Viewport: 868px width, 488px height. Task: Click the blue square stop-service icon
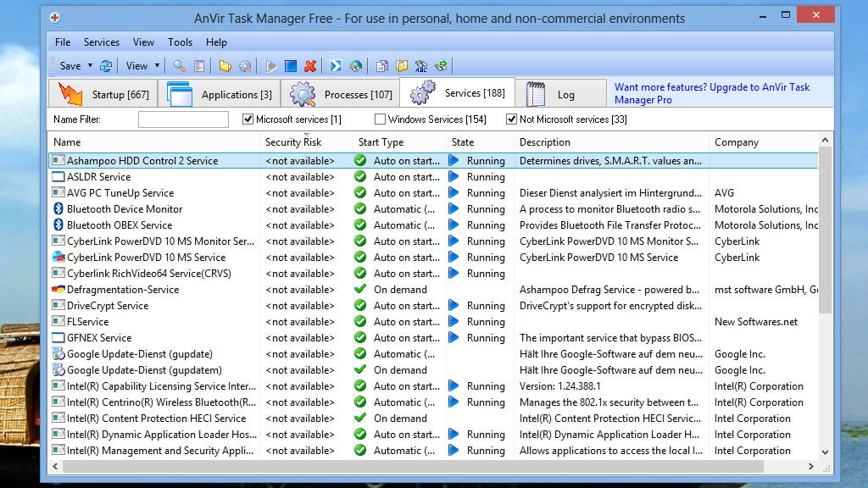pos(291,66)
